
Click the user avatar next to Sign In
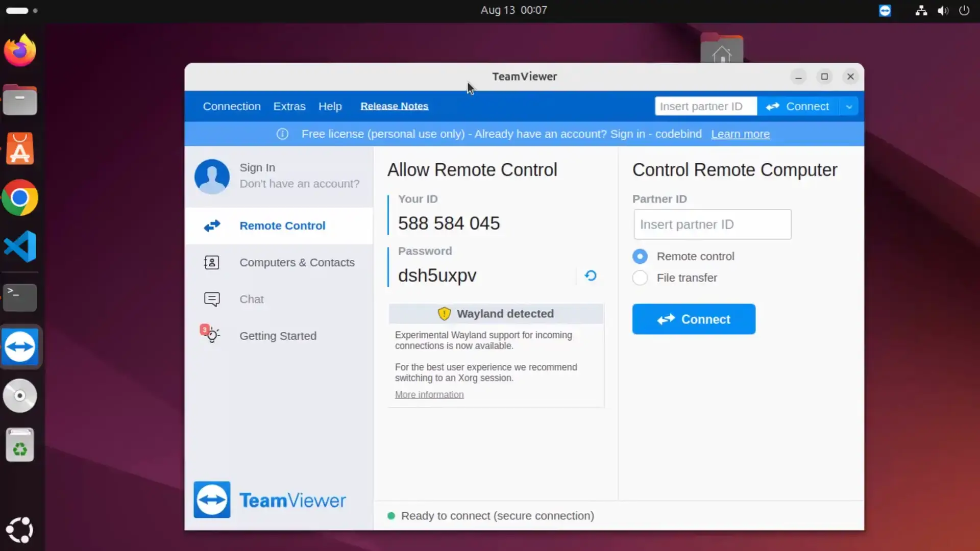pos(212,176)
